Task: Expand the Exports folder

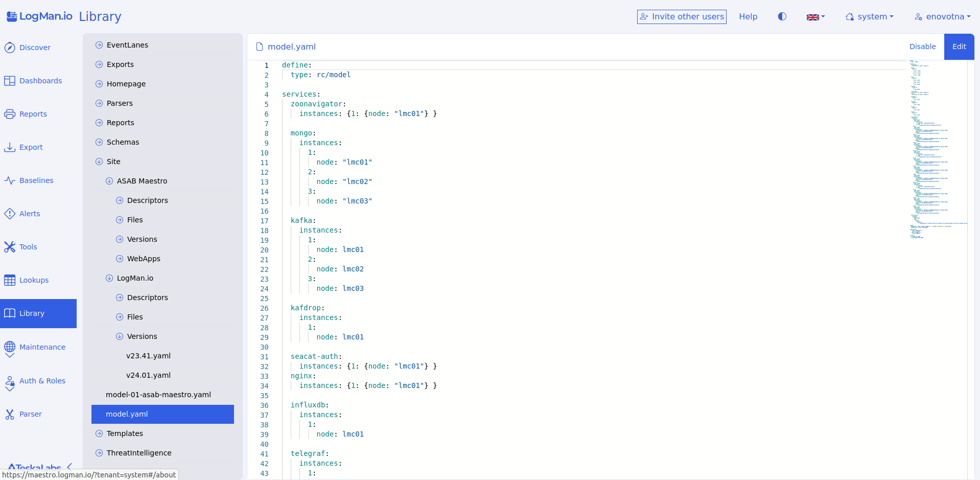Action: pyautogui.click(x=99, y=64)
